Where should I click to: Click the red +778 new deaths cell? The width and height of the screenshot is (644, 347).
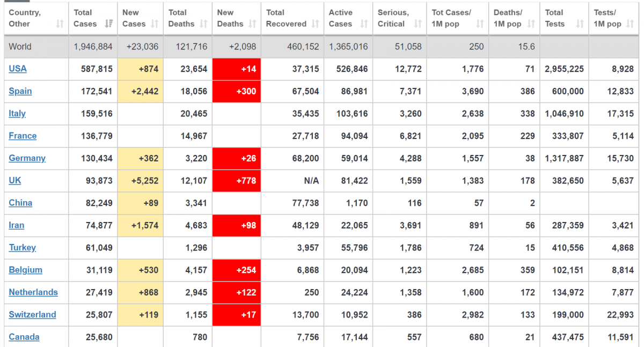[x=237, y=181]
